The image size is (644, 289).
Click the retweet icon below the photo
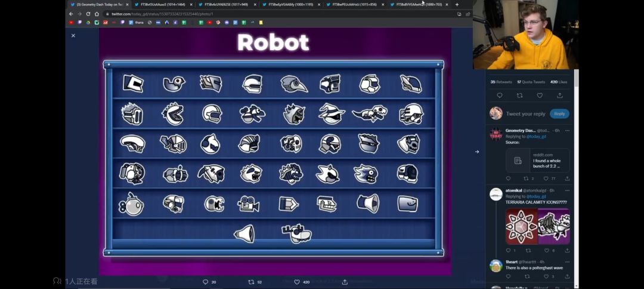click(251, 282)
